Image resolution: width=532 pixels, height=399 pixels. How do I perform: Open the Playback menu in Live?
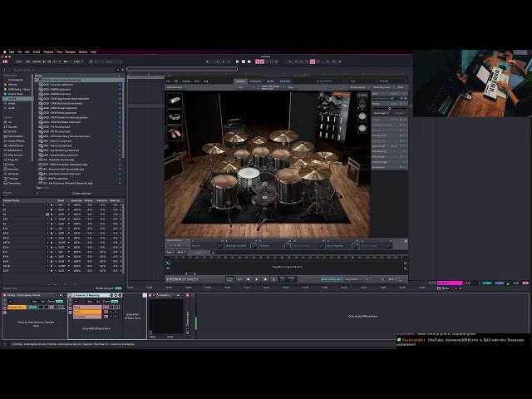tap(48, 52)
